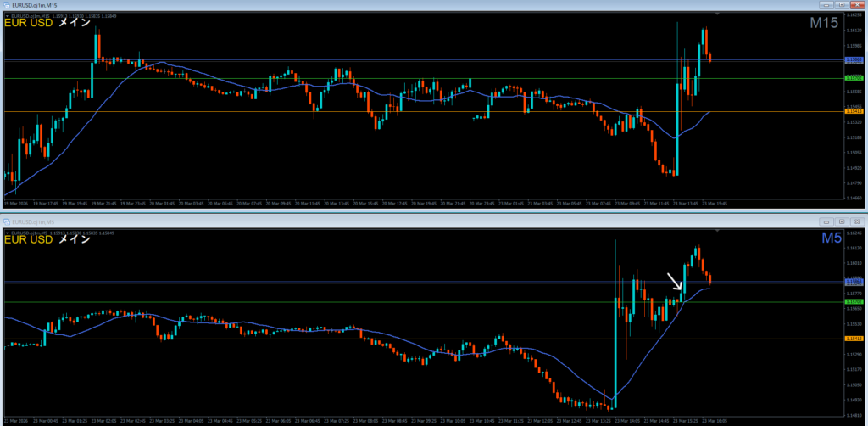Maximize the M5 chart window
868x426 pixels.
[843, 221]
